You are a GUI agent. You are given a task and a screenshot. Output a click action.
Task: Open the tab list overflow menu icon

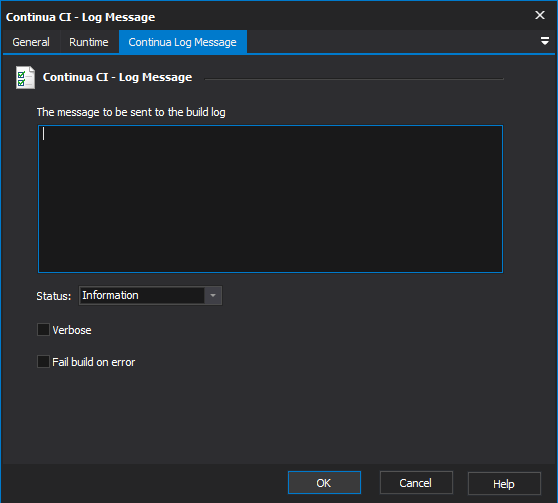[544, 41]
